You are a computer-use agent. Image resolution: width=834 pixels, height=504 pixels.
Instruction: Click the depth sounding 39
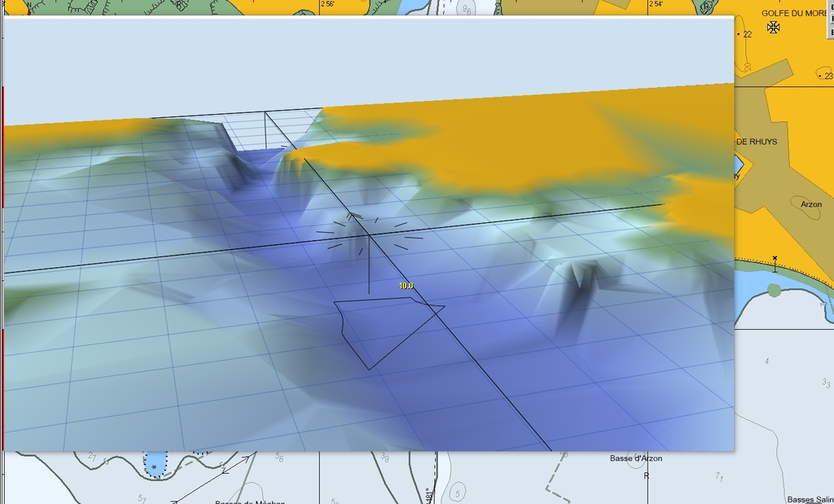coord(385,458)
